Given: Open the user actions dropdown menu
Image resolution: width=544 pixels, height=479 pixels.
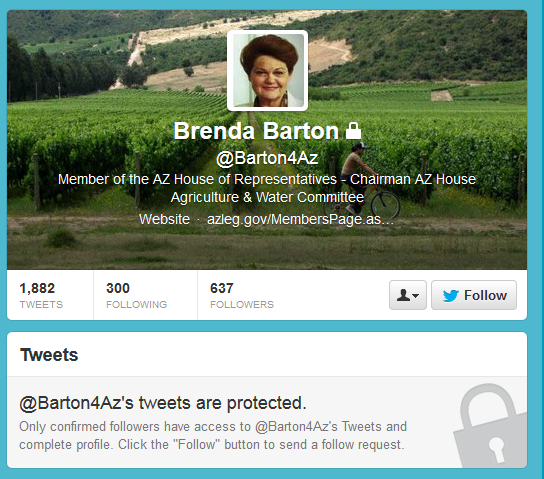Looking at the screenshot, I should pos(408,295).
